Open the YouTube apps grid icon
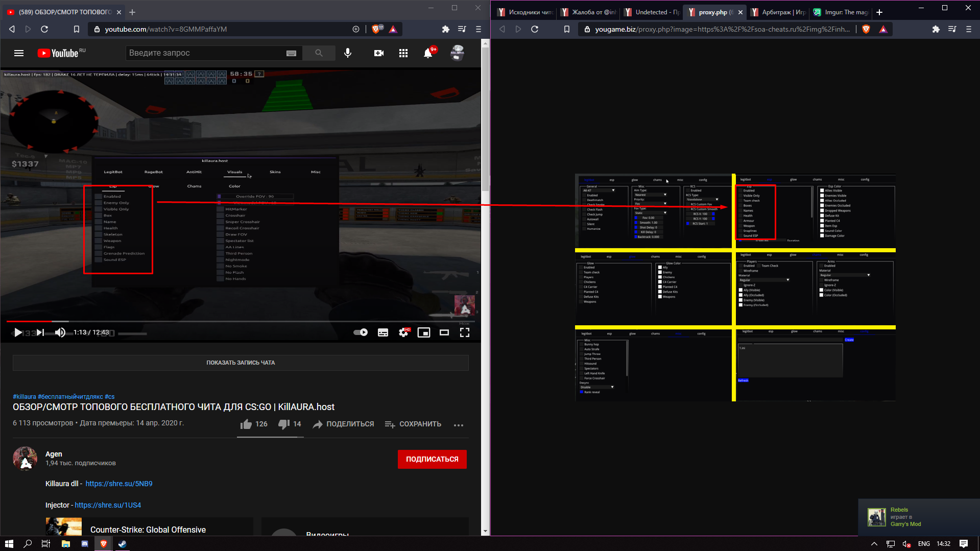 click(403, 53)
